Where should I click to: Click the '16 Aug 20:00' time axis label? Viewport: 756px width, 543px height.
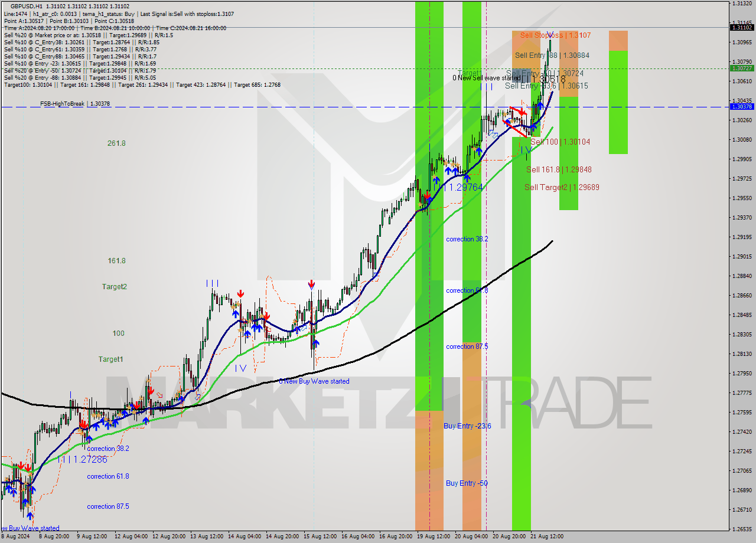396,537
